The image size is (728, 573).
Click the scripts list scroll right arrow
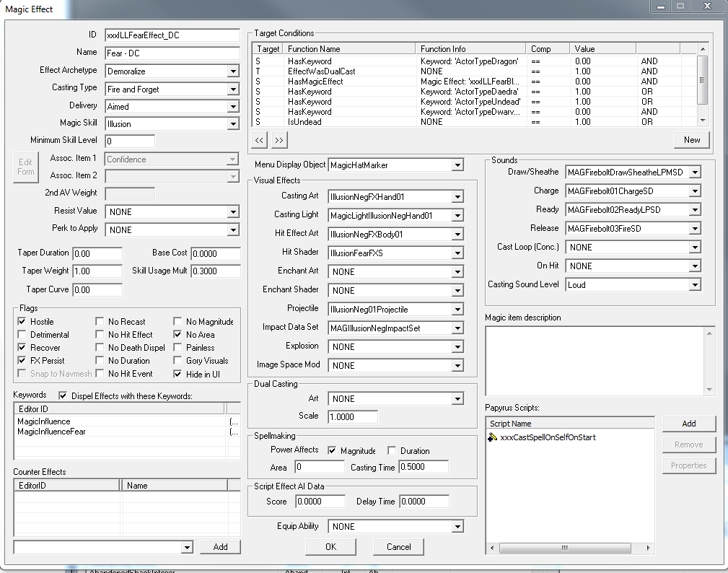tap(648, 548)
